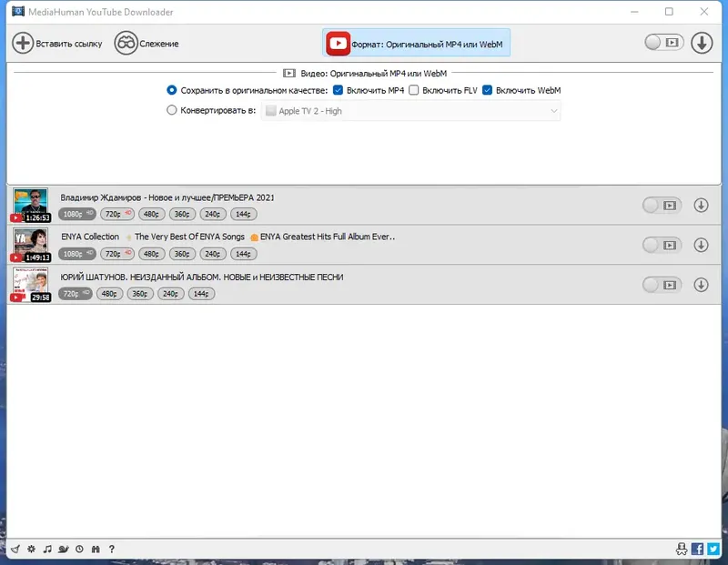
Task: Choose 480p for ENYA Collection video
Action: (151, 254)
